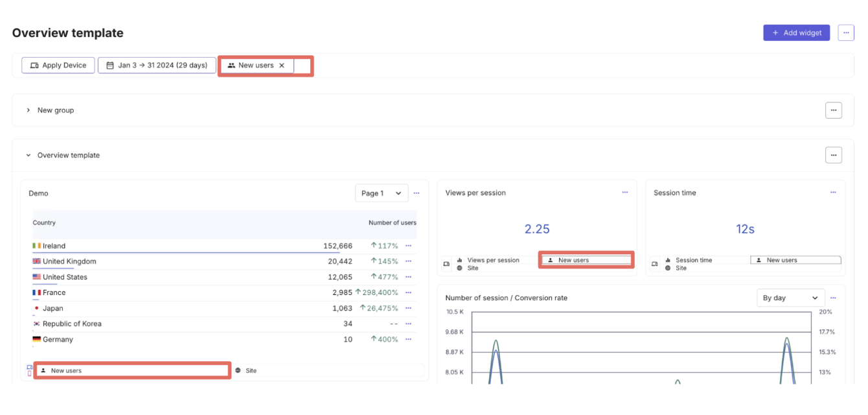
Task: Click the New users field in Views per session widget
Action: point(586,260)
